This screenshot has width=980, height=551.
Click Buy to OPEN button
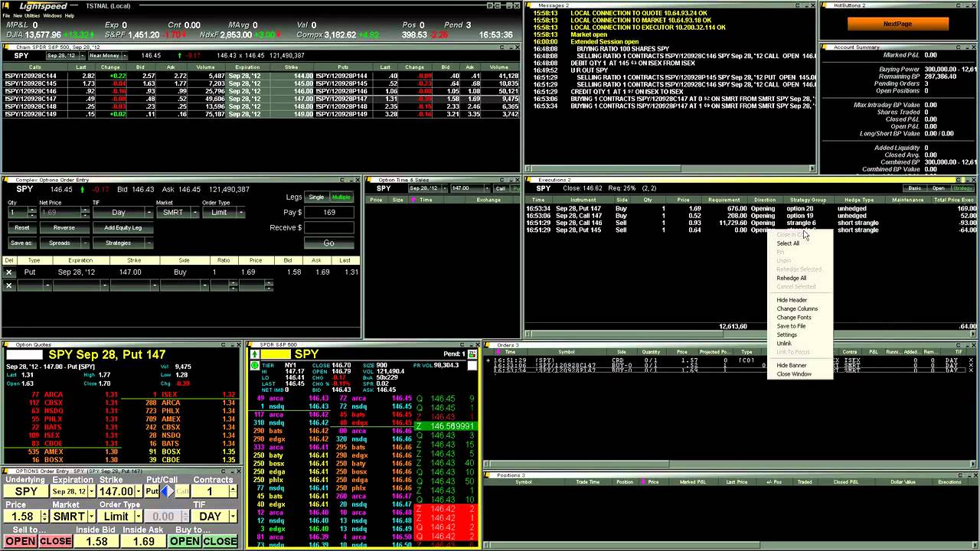coord(185,541)
